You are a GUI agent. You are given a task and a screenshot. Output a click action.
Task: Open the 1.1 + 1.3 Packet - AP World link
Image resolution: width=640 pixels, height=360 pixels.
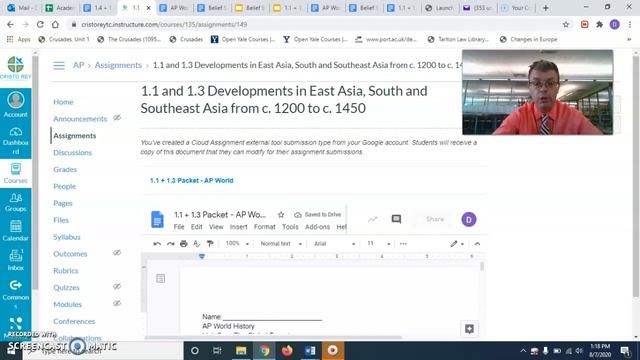(191, 180)
